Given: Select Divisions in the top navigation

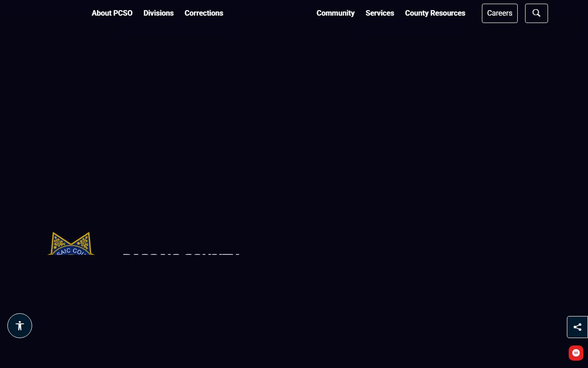Looking at the screenshot, I should 158,13.
